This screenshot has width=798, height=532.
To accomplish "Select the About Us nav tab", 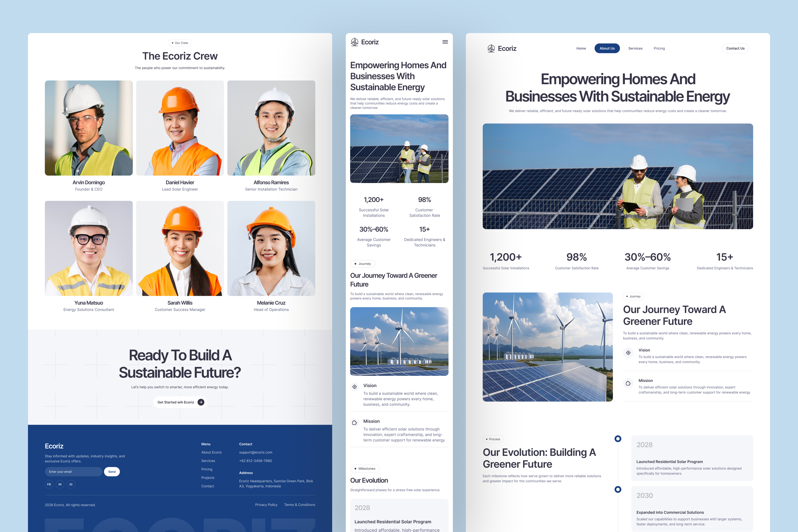I will pos(607,48).
